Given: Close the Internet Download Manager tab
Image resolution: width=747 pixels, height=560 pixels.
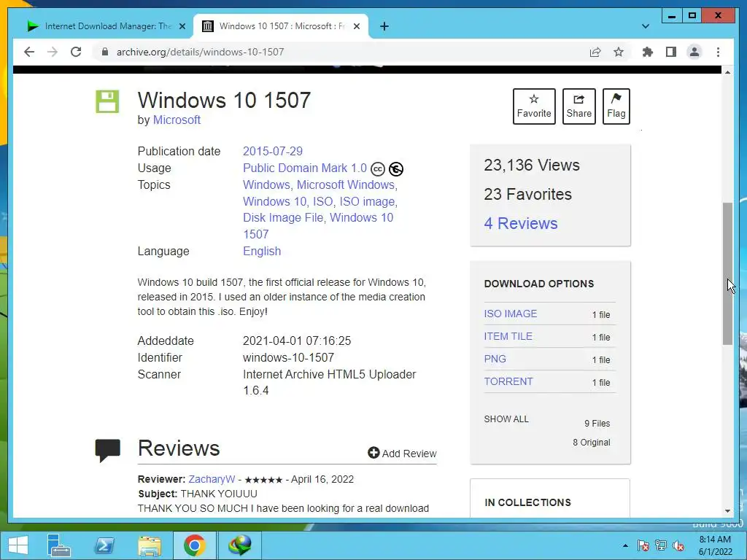Looking at the screenshot, I should point(182,26).
